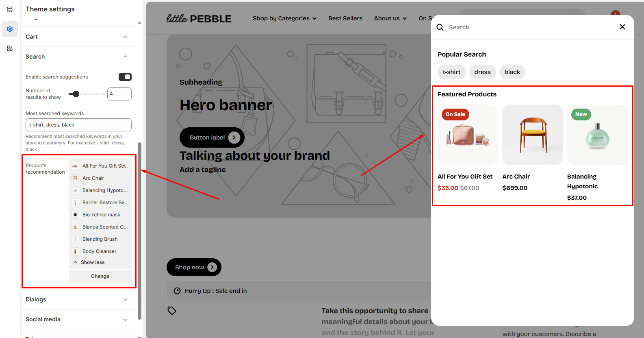
Task: Expand the Cart settings section
Action: tap(125, 37)
